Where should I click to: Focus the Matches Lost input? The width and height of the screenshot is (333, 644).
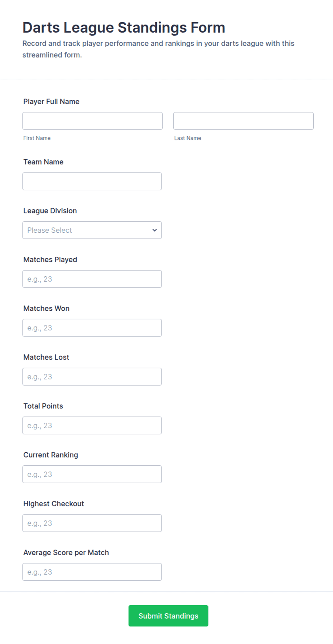click(92, 377)
